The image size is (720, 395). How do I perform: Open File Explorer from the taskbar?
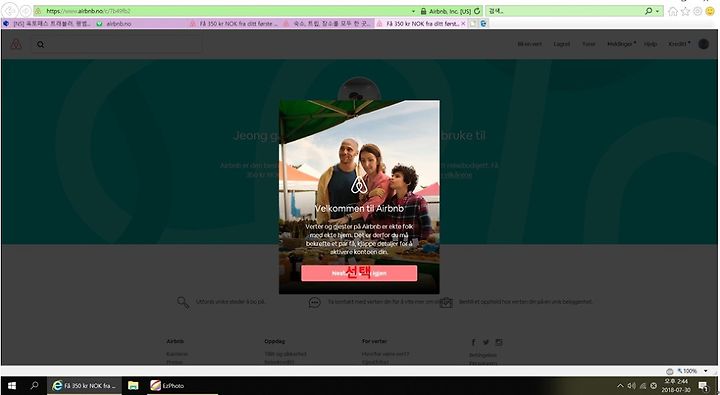(133, 386)
